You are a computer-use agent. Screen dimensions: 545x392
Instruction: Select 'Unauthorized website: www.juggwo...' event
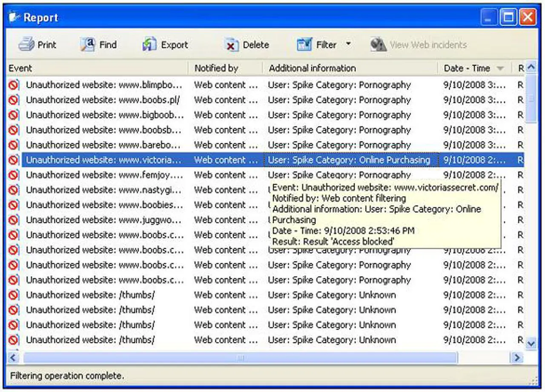(104, 220)
